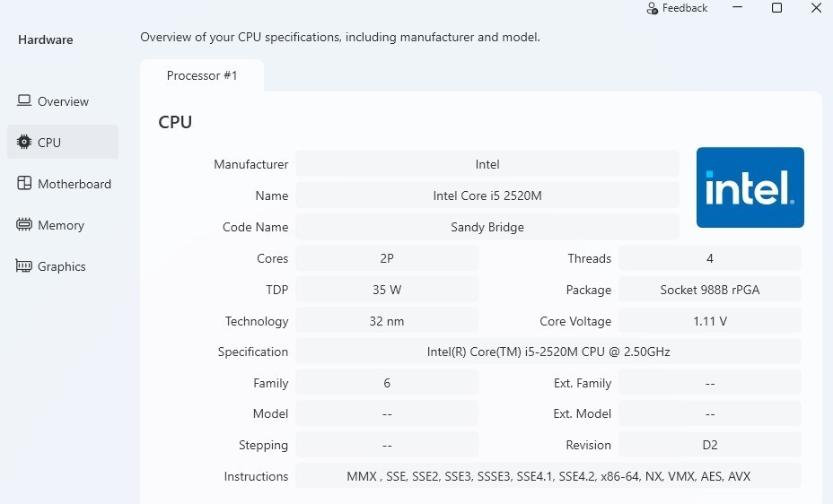
Task: Click the Intel logo image
Action: (x=750, y=187)
